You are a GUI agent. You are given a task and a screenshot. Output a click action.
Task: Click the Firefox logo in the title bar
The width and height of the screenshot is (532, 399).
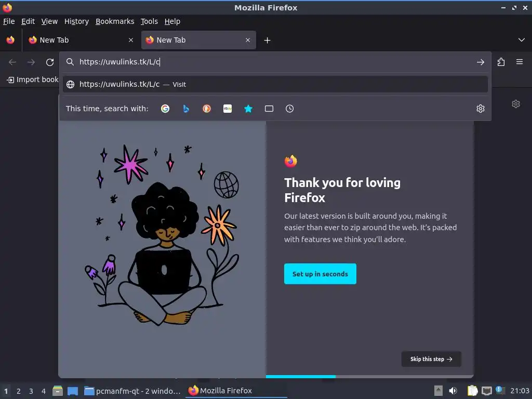pos(7,7)
